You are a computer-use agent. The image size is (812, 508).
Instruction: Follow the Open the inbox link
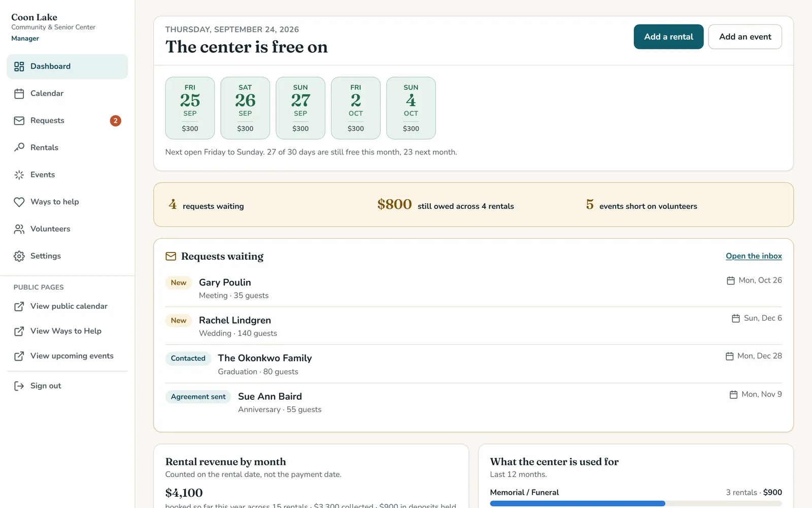[x=754, y=256]
